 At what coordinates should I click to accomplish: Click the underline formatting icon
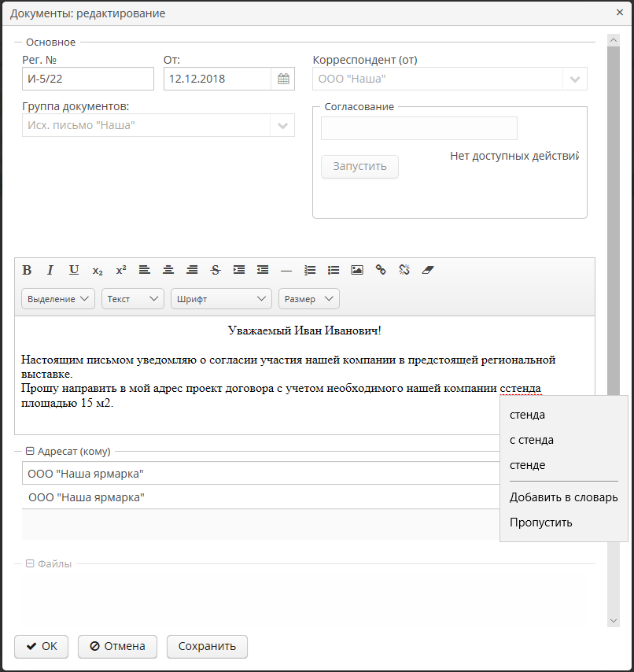(74, 270)
